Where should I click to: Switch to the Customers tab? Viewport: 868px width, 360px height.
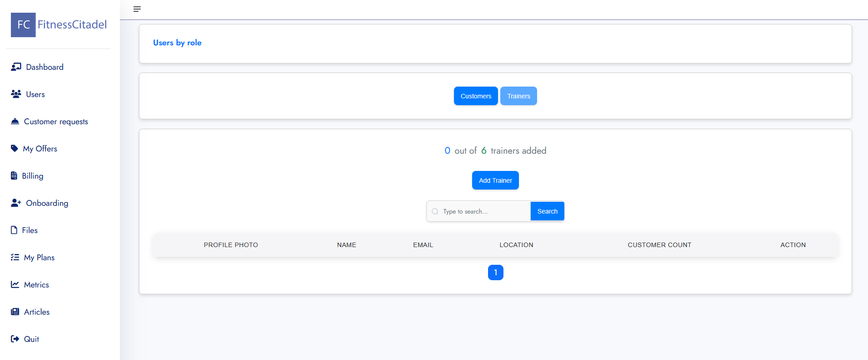[476, 96]
